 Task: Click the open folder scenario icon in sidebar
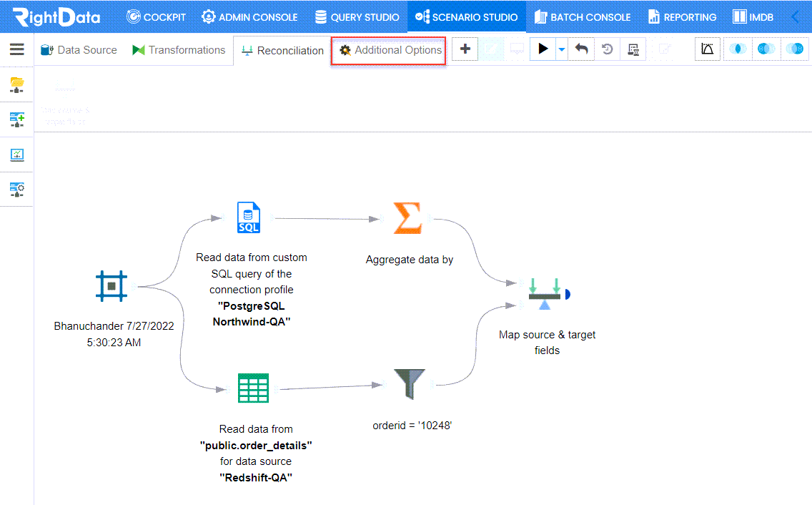tap(17, 84)
